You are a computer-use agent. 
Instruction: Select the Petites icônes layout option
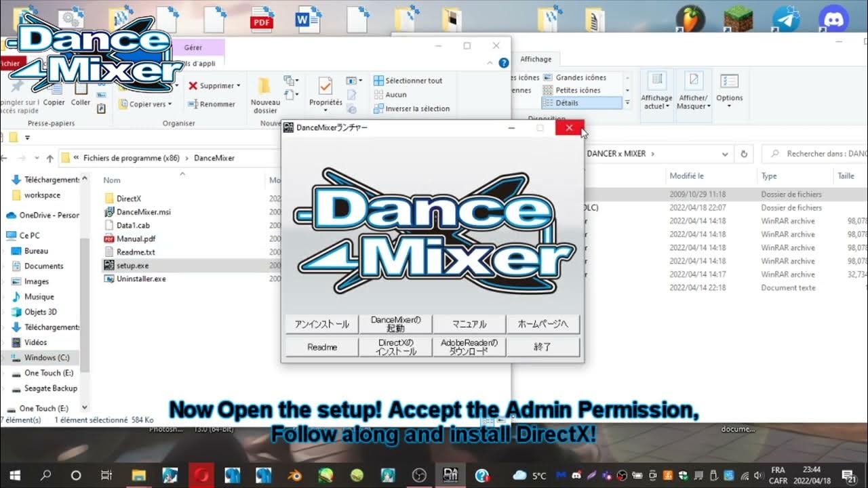[572, 90]
